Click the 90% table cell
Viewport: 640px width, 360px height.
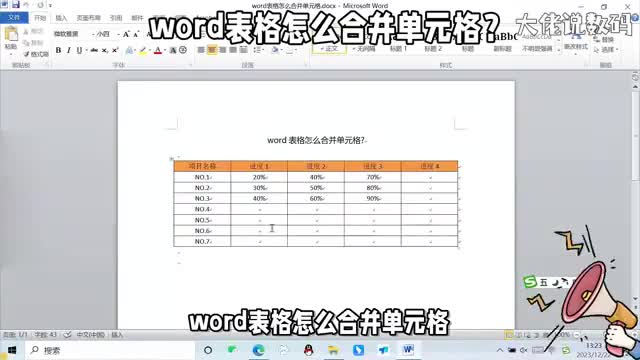[x=373, y=198]
